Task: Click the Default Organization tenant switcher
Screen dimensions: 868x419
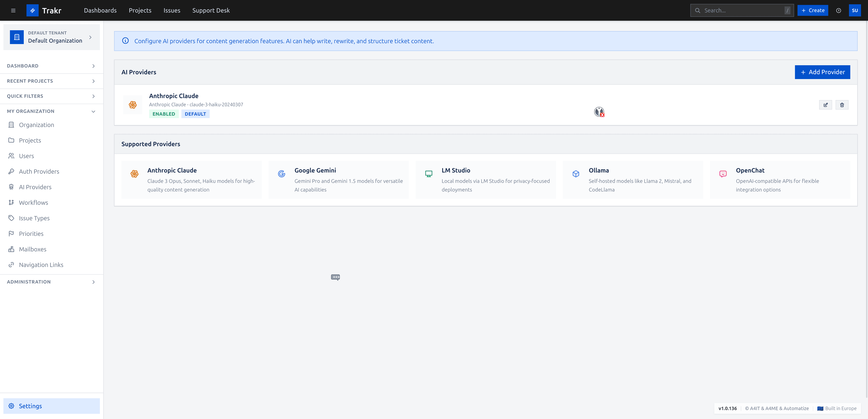Action: tap(51, 37)
